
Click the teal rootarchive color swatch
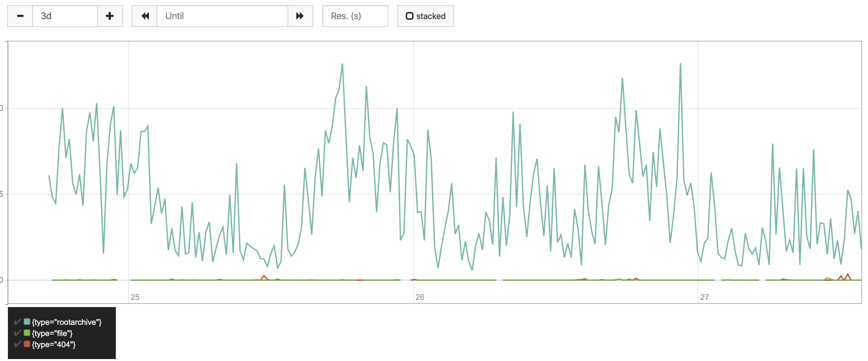[27, 322]
